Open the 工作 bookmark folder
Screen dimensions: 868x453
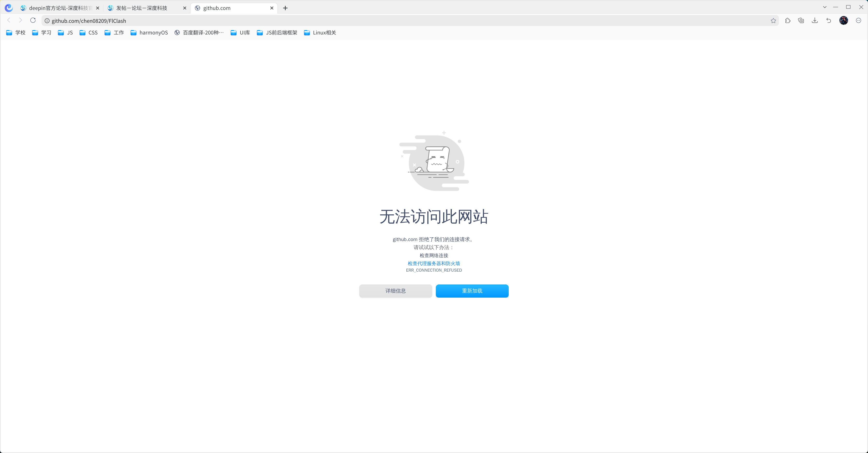114,33
